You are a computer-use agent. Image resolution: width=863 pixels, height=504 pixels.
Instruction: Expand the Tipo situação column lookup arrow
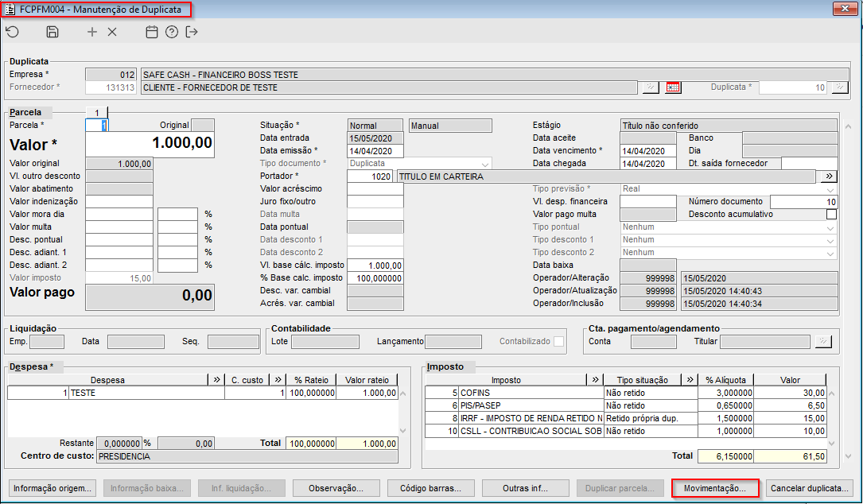(x=690, y=380)
